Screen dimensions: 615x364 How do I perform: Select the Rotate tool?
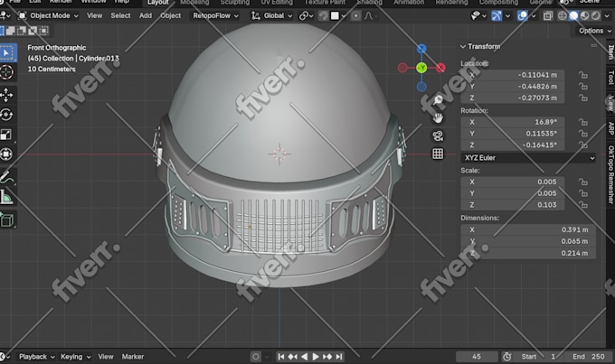pyautogui.click(x=6, y=115)
